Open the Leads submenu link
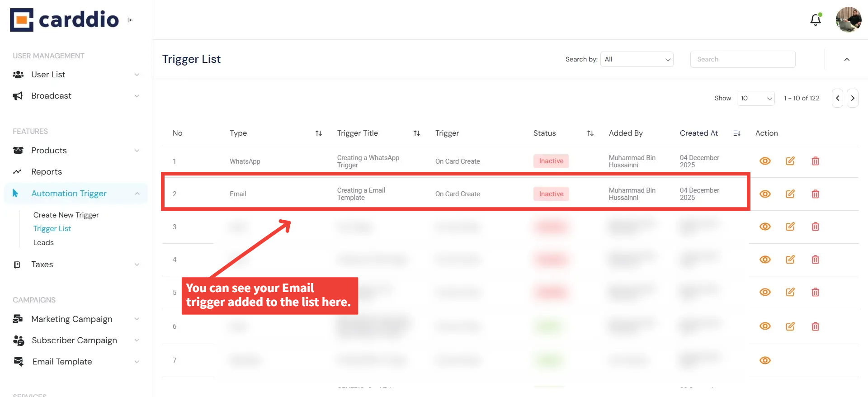Image resolution: width=868 pixels, height=397 pixels. click(x=43, y=243)
